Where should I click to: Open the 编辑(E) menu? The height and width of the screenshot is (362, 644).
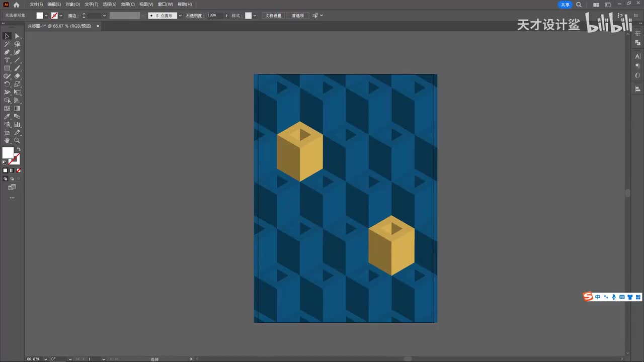pyautogui.click(x=54, y=5)
